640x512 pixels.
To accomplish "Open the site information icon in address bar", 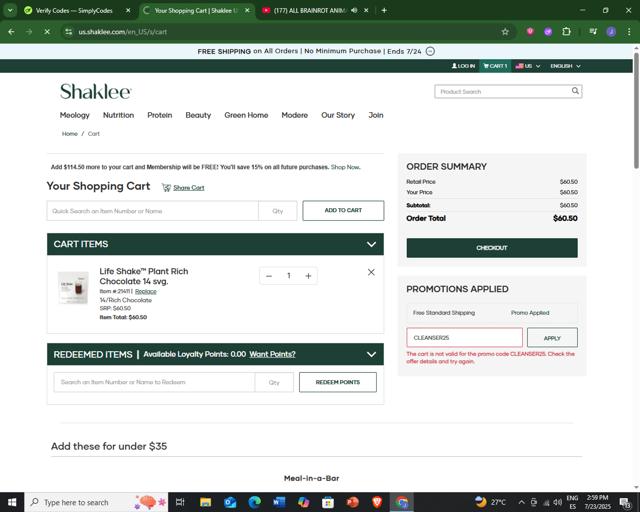I will (x=69, y=32).
